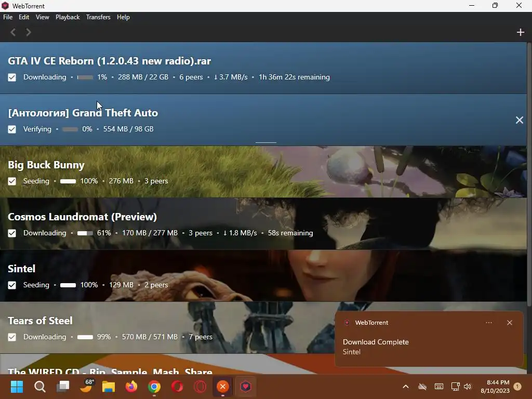Click '7 peers' on Tears of Steel
The width and height of the screenshot is (532, 399).
[201, 337]
